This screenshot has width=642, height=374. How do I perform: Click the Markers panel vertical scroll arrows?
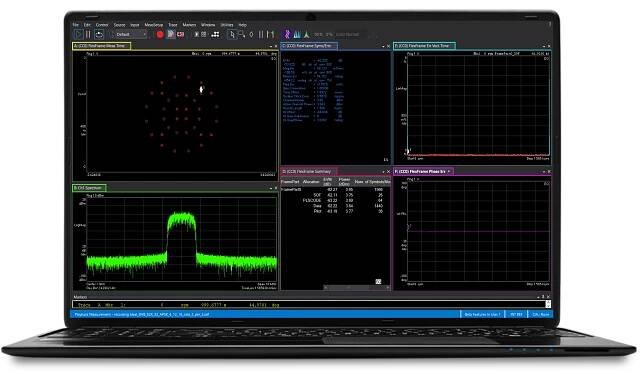pyautogui.click(x=548, y=304)
